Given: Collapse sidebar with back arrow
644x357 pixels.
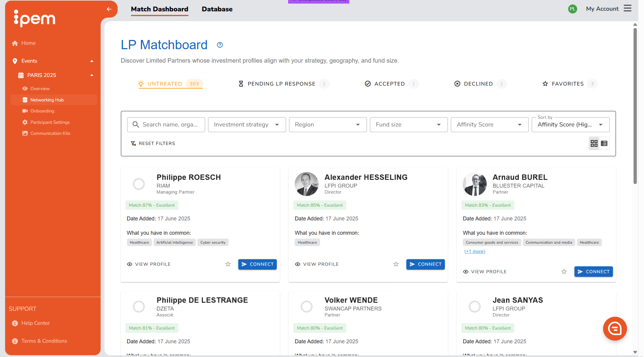Looking at the screenshot, I should pos(109,9).
